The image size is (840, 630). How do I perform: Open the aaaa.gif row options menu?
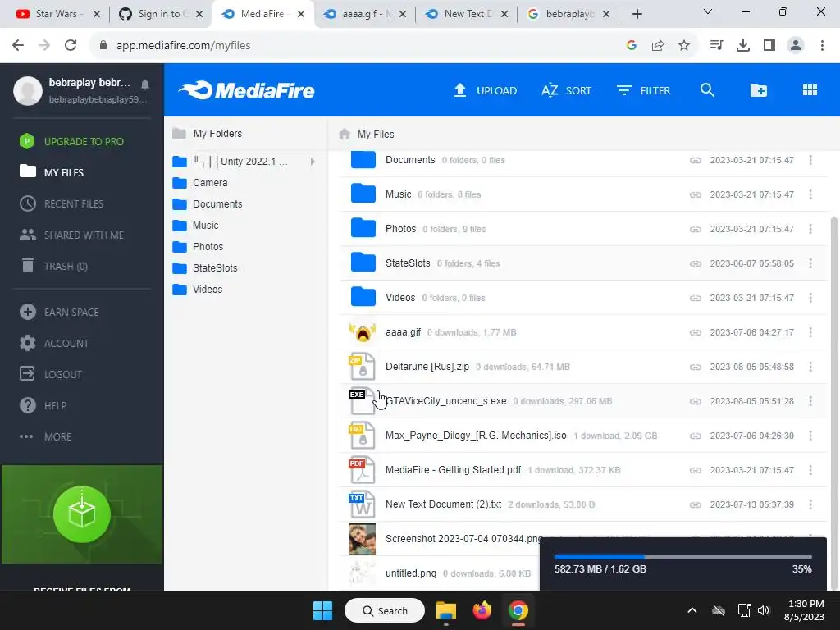click(x=810, y=332)
